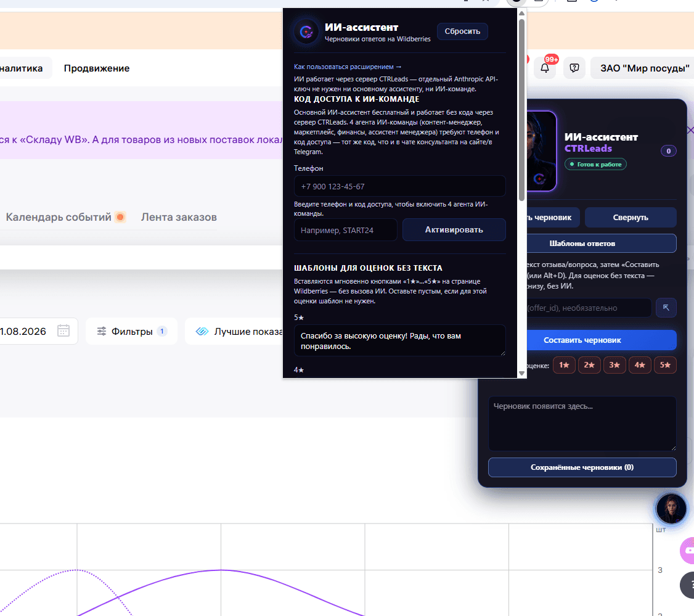Insert the 2★ rating template
Image resolution: width=694 pixels, height=616 pixels.
(589, 365)
